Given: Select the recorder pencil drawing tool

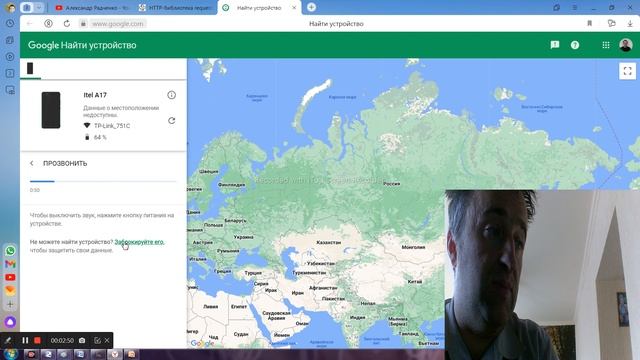Looking at the screenshot, I should pos(8,340).
